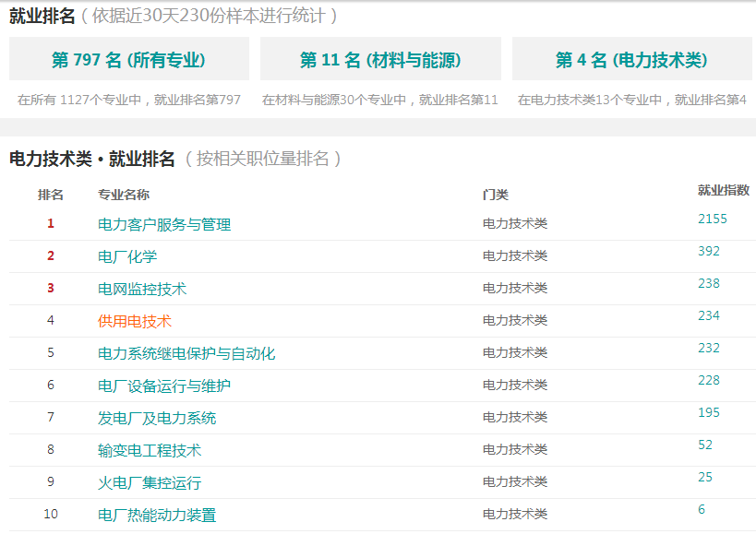Click the text 在电力技术类13个专业中，就业排名第4
This screenshot has width=756, height=534.
click(x=632, y=100)
